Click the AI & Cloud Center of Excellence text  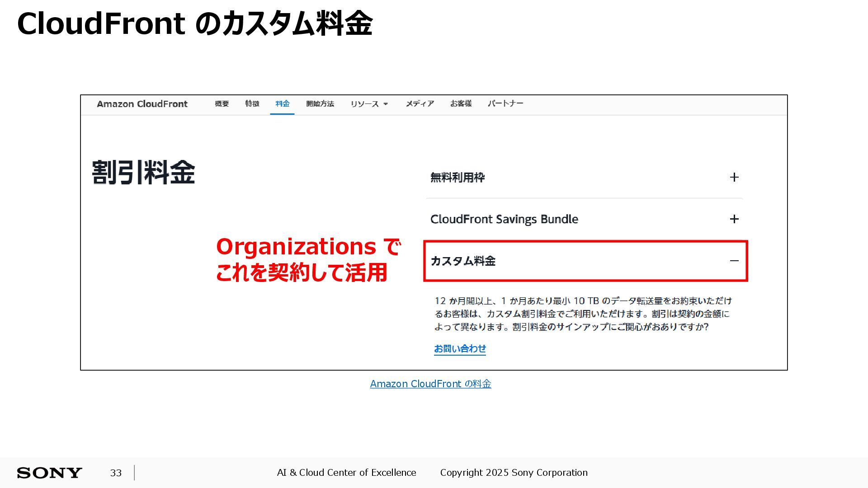pos(346,473)
